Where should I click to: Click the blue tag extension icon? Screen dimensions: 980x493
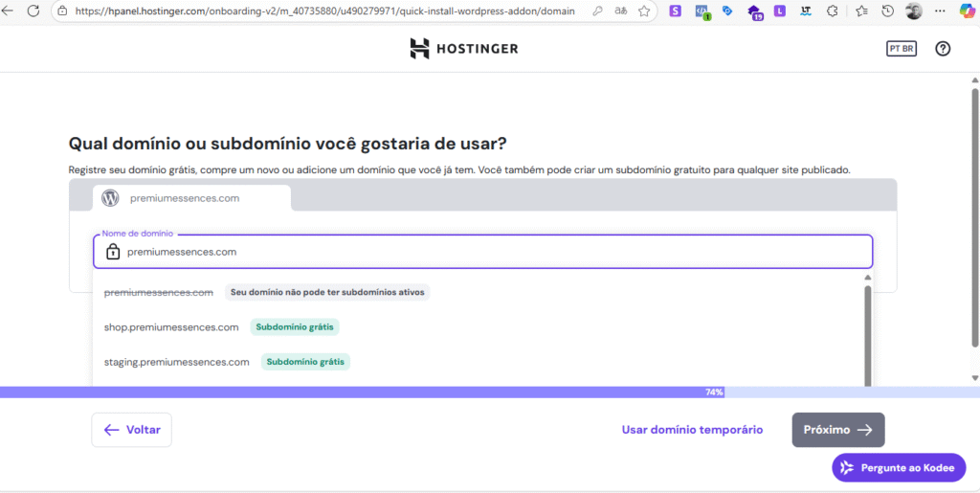tap(727, 11)
